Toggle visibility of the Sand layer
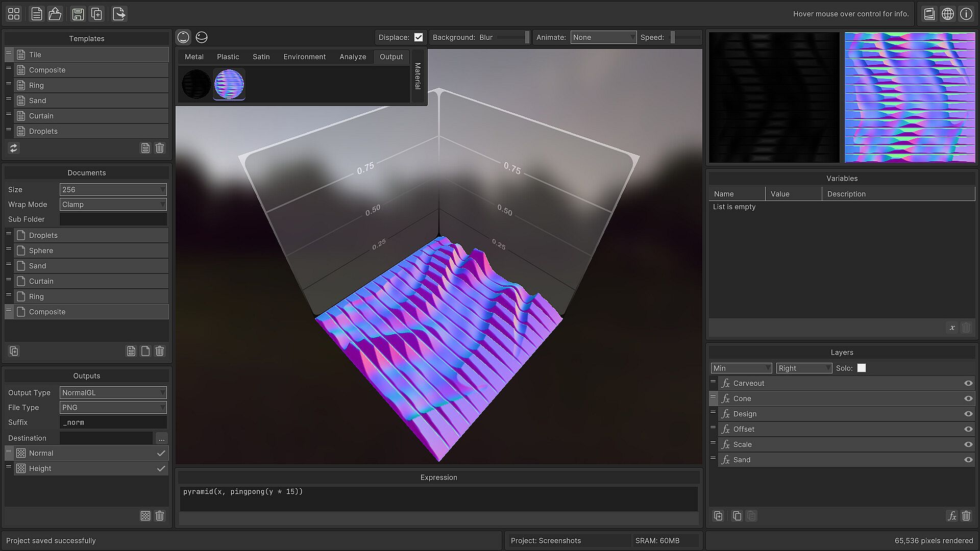The height and width of the screenshot is (551, 980). click(x=968, y=460)
